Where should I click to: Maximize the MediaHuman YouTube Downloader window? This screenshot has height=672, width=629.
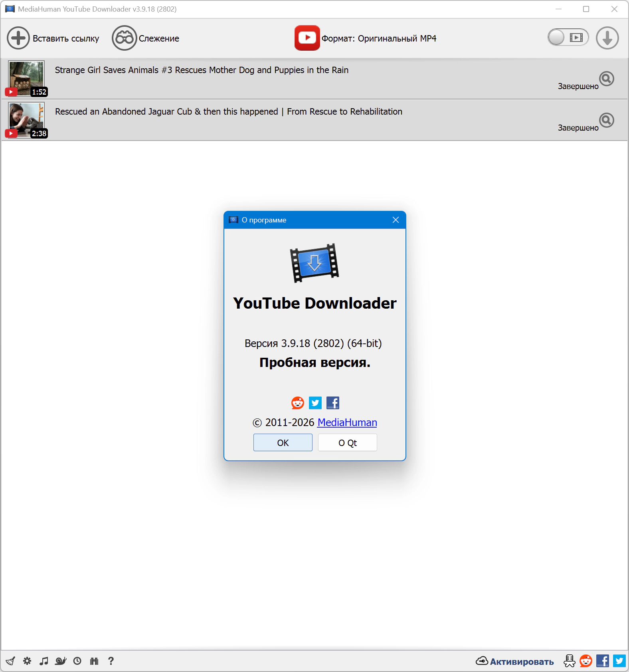tap(586, 9)
